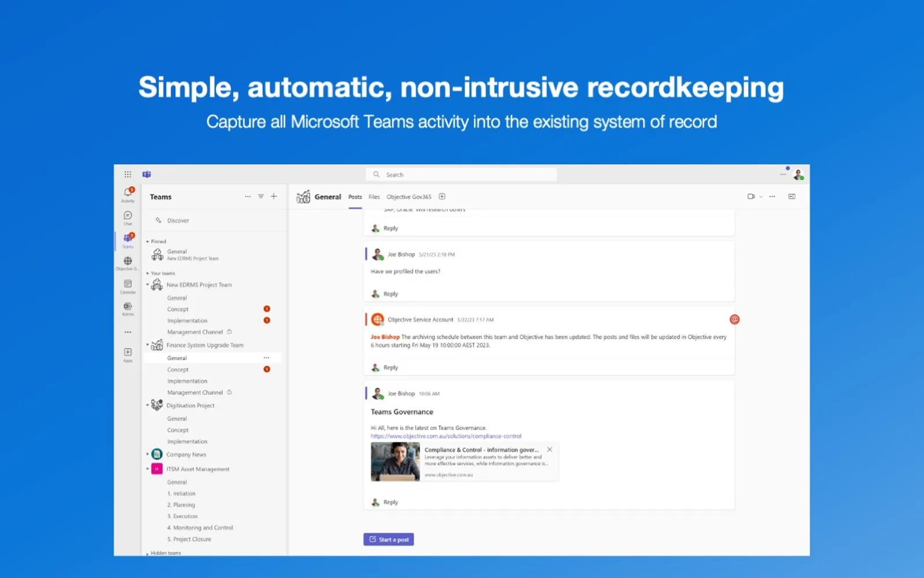Click the Search input field
This screenshot has width=924, height=578.
[461, 175]
